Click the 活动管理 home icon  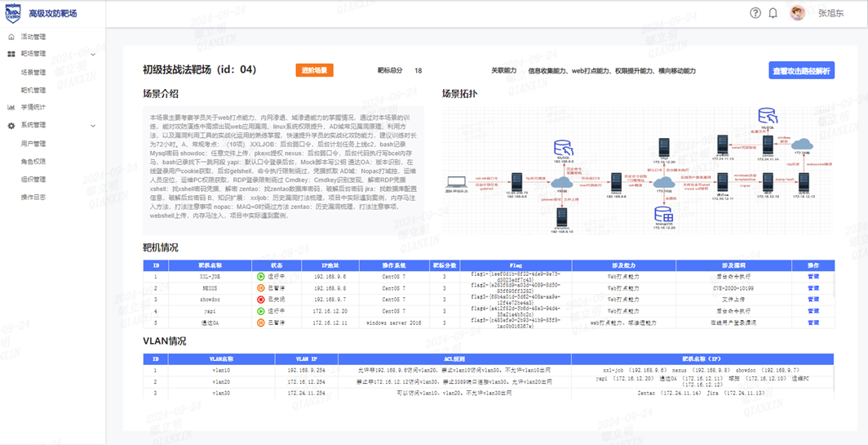(x=11, y=37)
